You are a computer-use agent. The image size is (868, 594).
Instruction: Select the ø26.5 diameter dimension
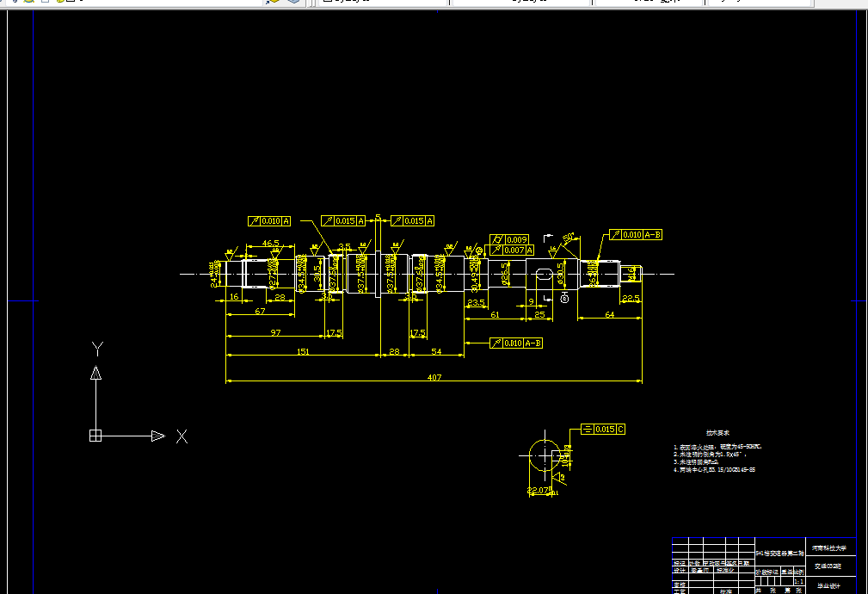coord(504,274)
